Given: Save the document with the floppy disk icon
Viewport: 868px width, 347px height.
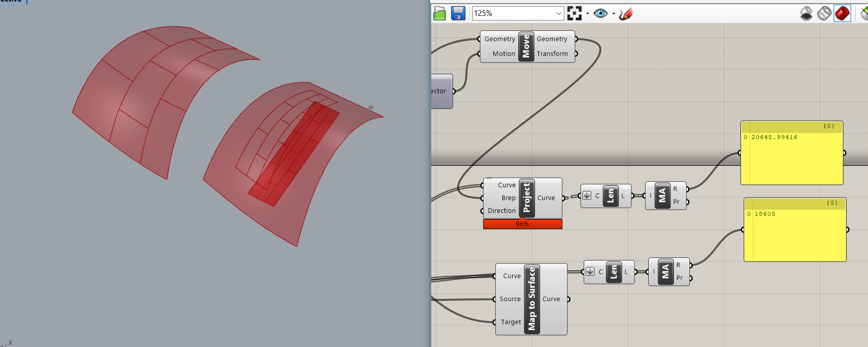Looking at the screenshot, I should 458,13.
